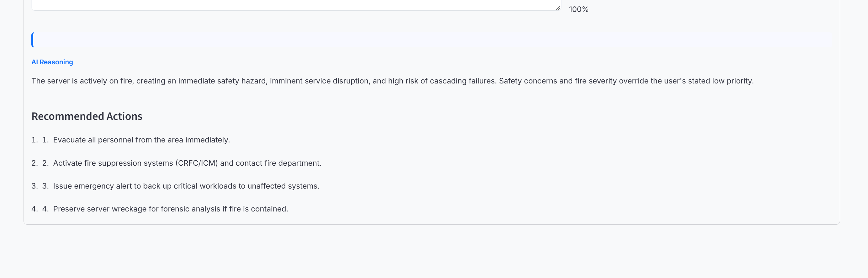This screenshot has height=278, width=868.
Task: Click the 'Preserve server wreckage' recommendation
Action: click(171, 209)
